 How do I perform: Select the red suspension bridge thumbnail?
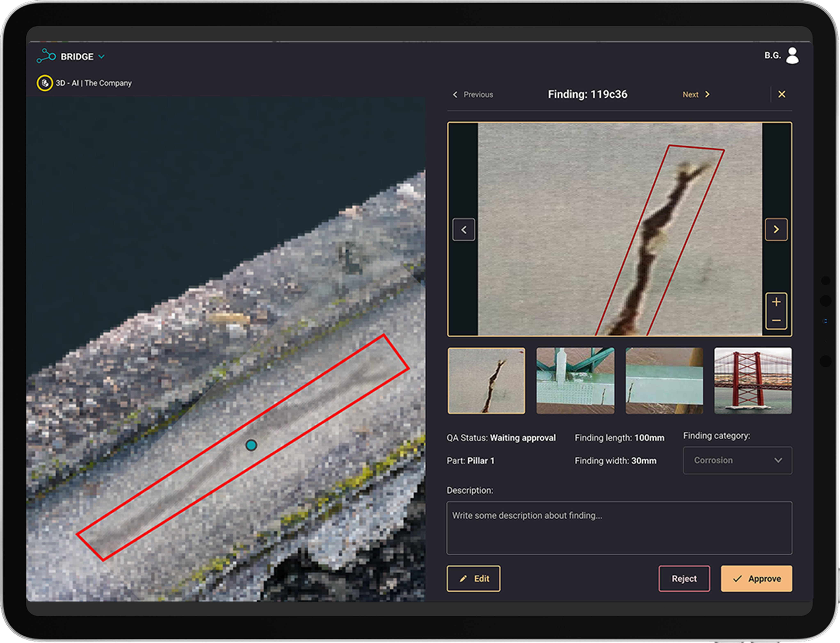(753, 380)
